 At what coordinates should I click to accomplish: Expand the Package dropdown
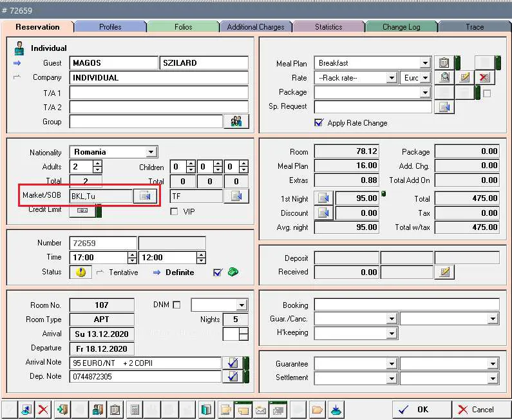coord(425,92)
